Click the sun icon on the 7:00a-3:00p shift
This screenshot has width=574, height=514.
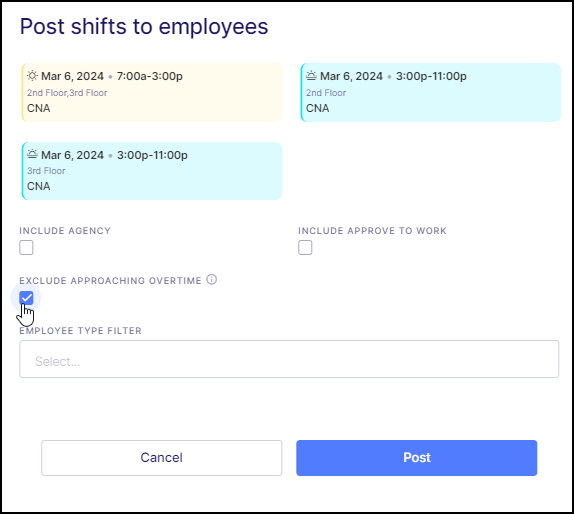click(x=32, y=76)
